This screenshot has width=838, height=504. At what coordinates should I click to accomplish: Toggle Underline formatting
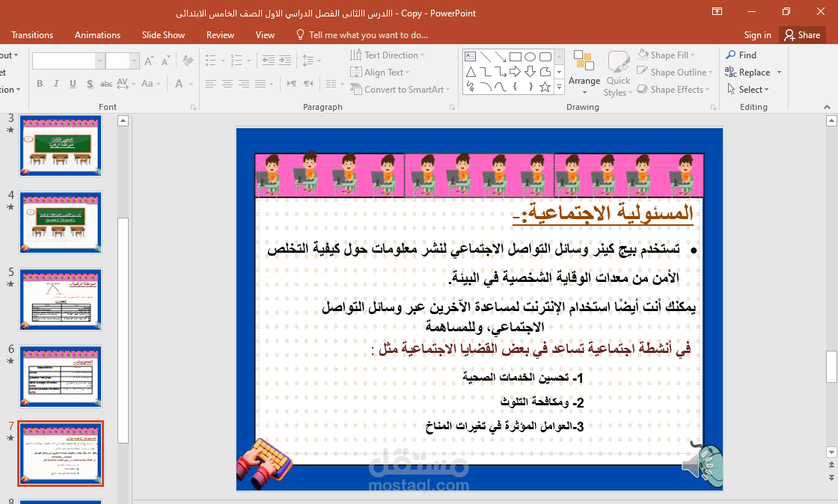[73, 84]
